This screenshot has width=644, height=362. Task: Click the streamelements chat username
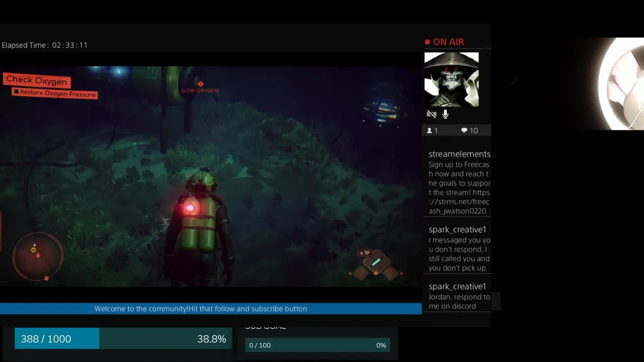459,154
